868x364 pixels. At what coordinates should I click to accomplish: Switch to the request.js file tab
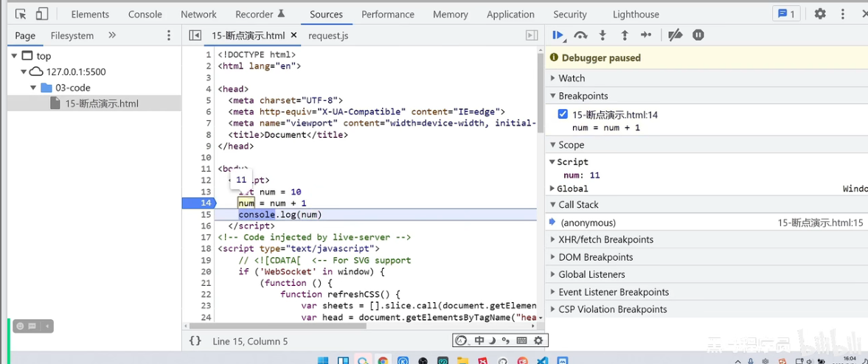(328, 36)
